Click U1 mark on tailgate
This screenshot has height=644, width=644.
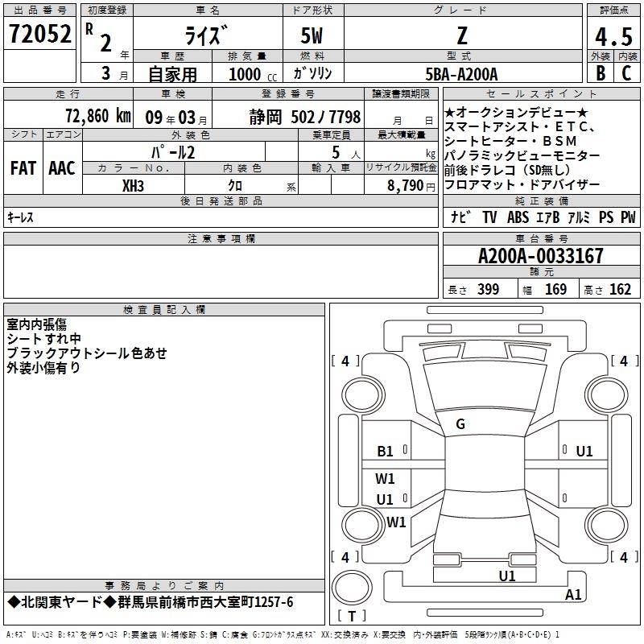(507, 576)
